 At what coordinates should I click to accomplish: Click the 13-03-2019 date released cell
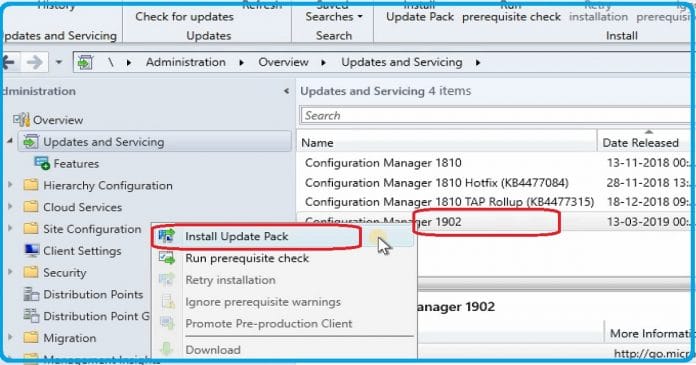point(648,221)
